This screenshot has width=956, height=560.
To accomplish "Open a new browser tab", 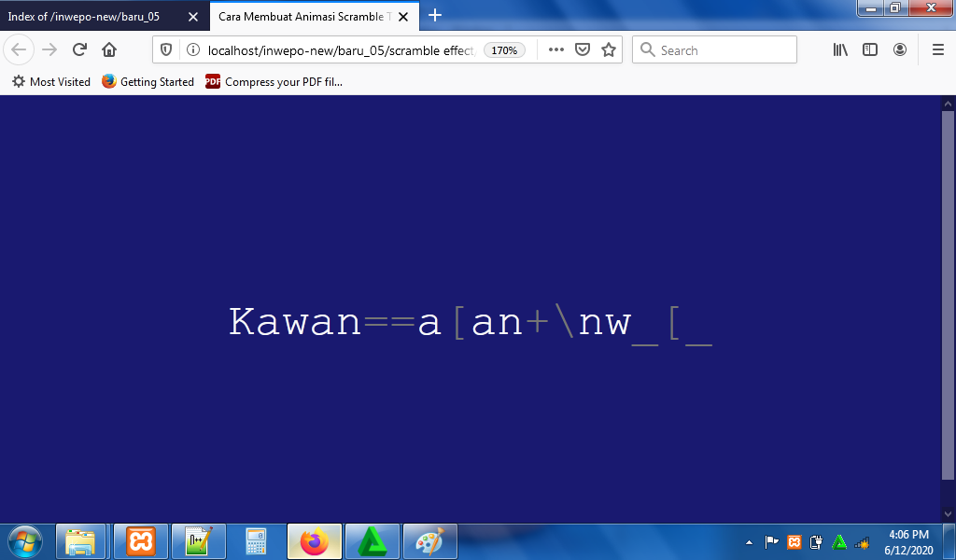I will 435,15.
